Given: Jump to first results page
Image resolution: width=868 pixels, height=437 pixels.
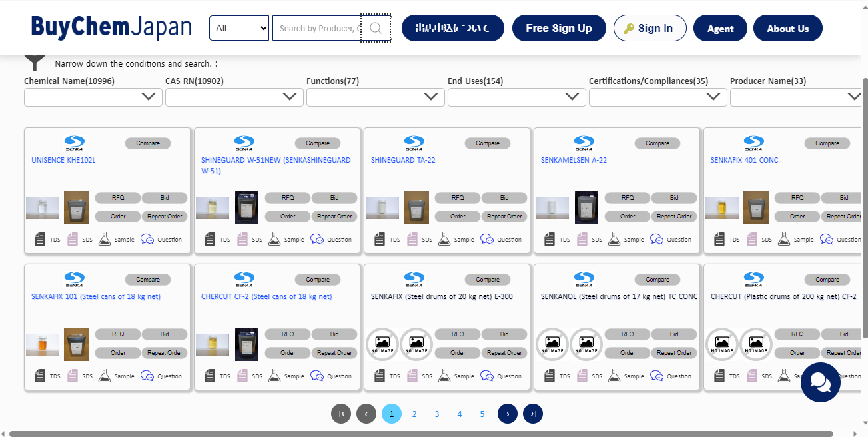Looking at the screenshot, I should point(341,414).
